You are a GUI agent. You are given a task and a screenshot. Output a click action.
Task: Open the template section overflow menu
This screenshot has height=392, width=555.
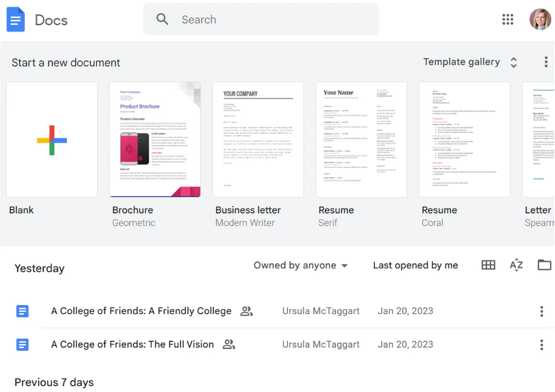pos(546,62)
